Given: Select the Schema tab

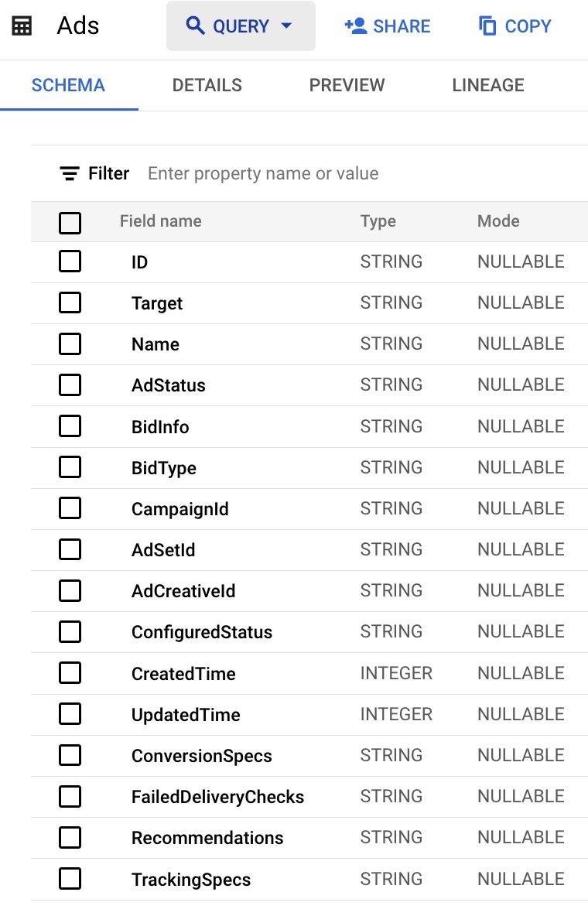Looking at the screenshot, I should click(x=68, y=85).
